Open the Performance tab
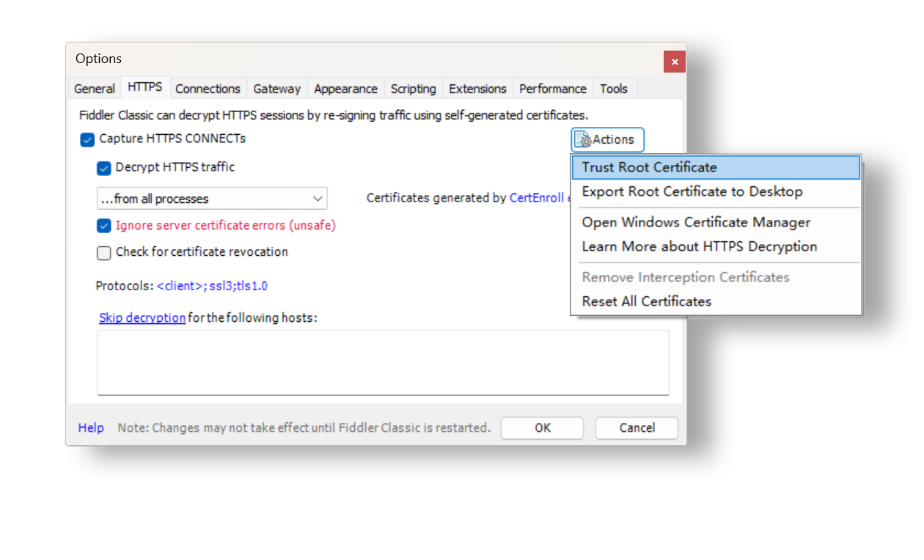 [553, 89]
